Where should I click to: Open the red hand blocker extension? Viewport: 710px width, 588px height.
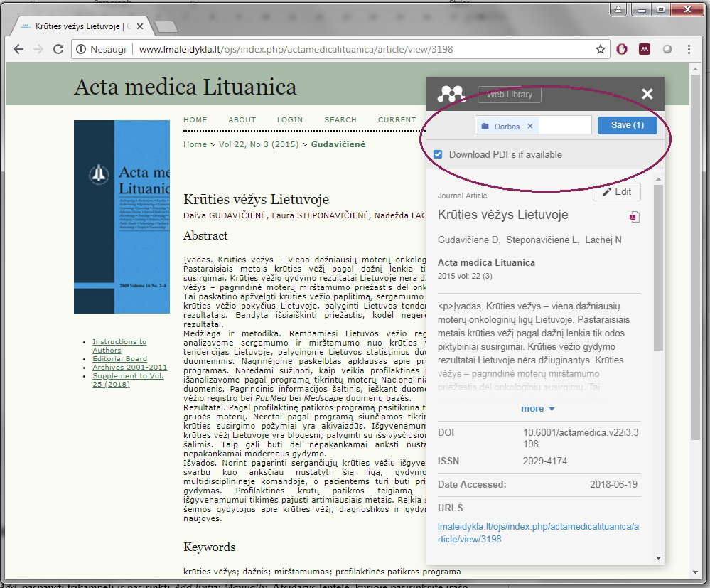tap(623, 50)
